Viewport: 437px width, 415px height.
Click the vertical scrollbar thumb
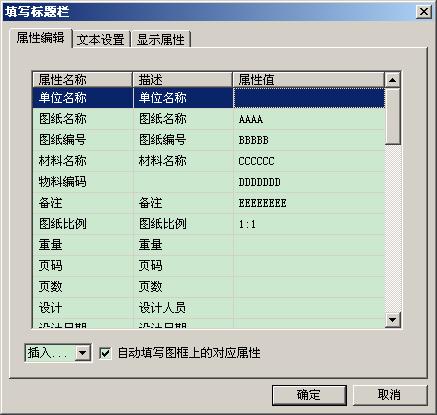coord(392,116)
